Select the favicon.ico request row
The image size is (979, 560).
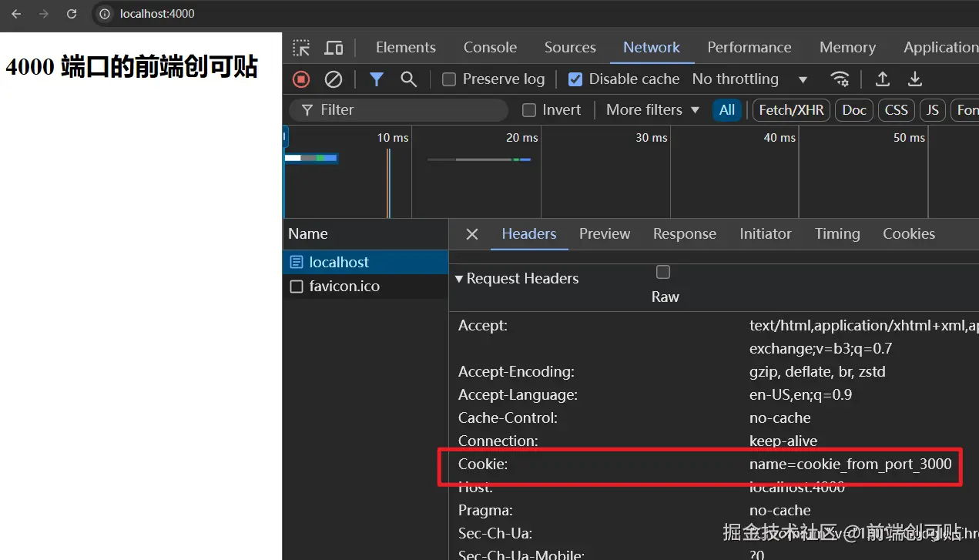(365, 287)
